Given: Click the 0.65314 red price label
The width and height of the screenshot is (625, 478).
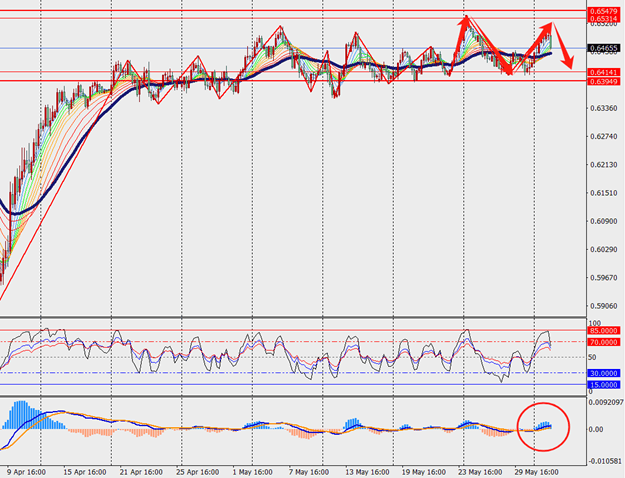Looking at the screenshot, I should pos(602,19).
